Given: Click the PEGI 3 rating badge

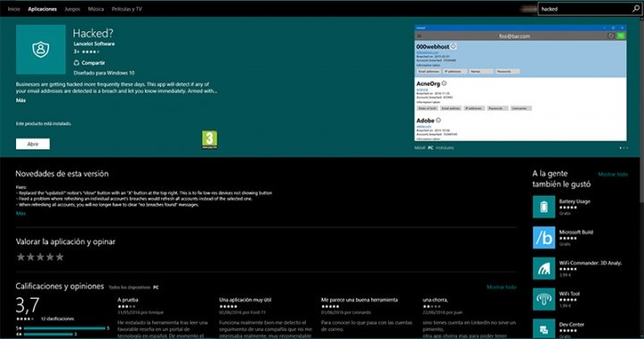Looking at the screenshot, I should [209, 140].
